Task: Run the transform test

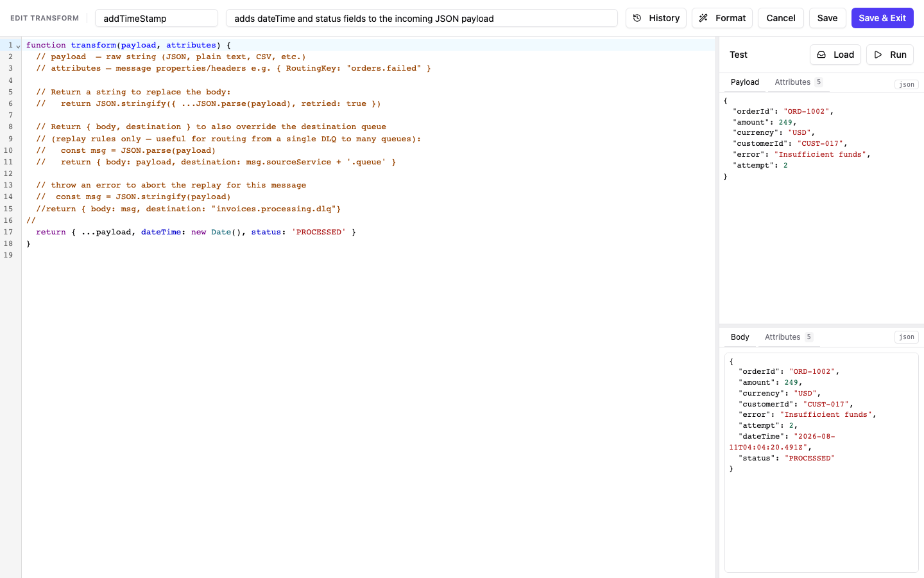Action: pyautogui.click(x=890, y=55)
